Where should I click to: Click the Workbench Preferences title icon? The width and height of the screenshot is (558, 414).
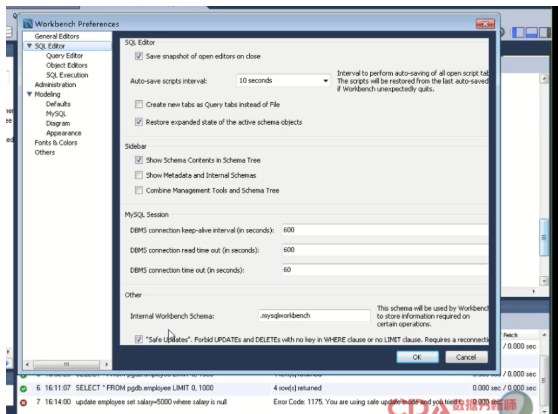click(x=28, y=24)
